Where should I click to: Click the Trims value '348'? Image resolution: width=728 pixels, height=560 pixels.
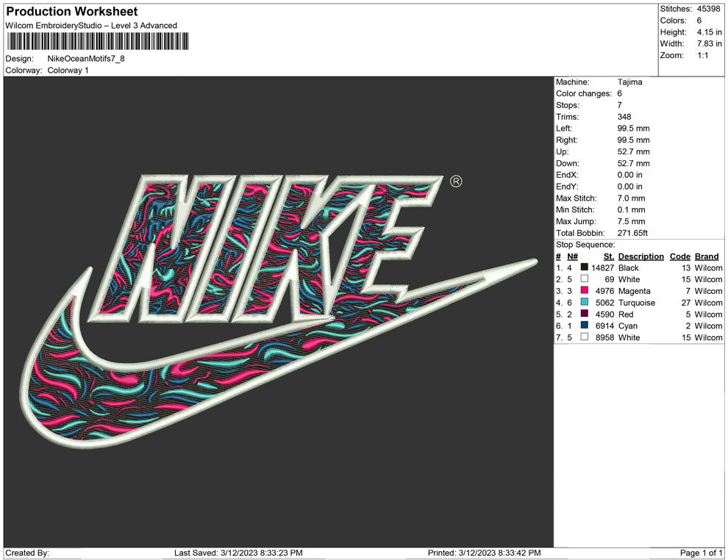click(x=624, y=116)
